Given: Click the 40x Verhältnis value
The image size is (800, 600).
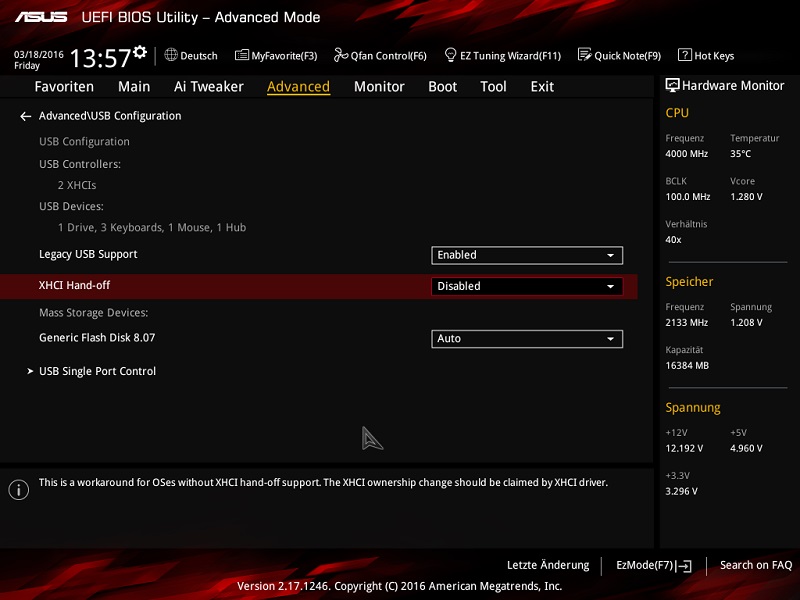Looking at the screenshot, I should tap(673, 240).
